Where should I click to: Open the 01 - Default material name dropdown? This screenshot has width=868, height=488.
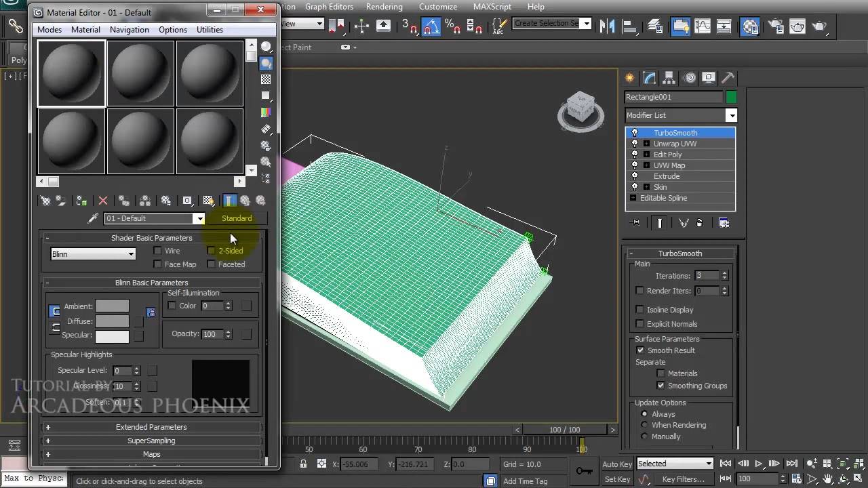[x=199, y=218]
